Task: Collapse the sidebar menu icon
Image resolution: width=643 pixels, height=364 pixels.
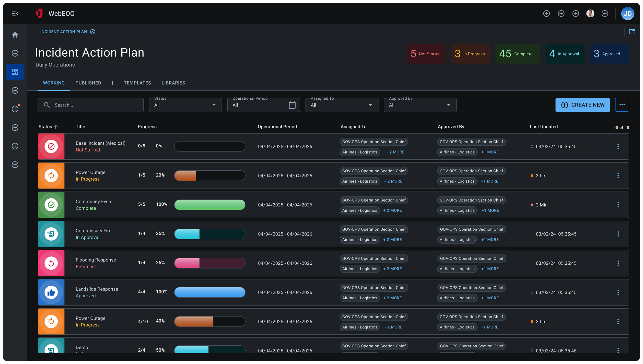Action: click(x=15, y=14)
